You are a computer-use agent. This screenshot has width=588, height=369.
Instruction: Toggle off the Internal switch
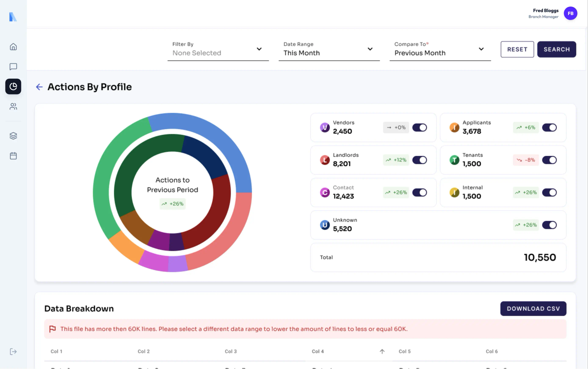[549, 192]
